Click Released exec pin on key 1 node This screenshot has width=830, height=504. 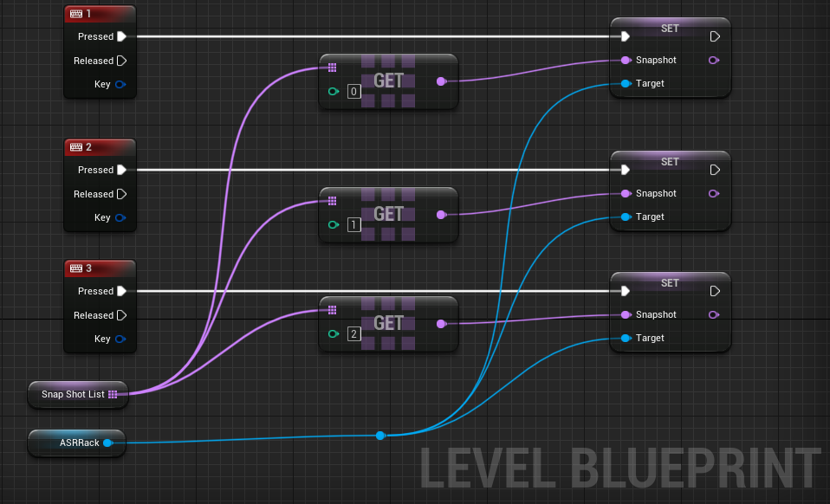pos(122,61)
